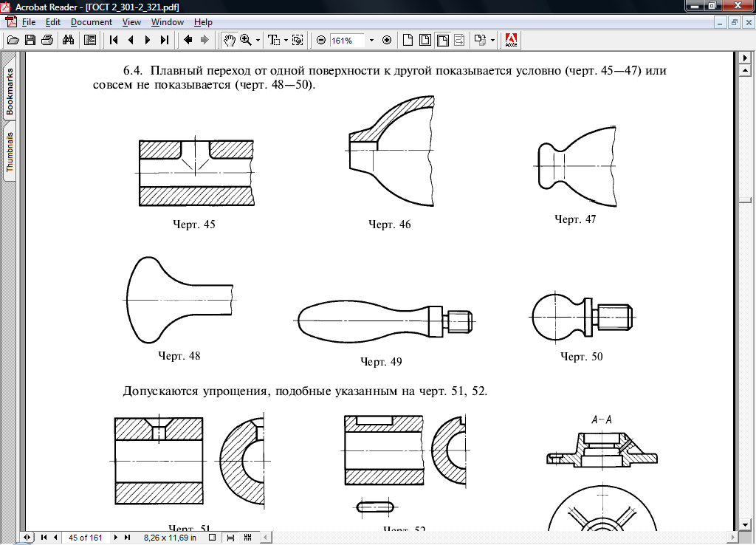Click the Save a Copy floppy icon
Screen dimensions: 756x545
pyautogui.click(x=30, y=40)
